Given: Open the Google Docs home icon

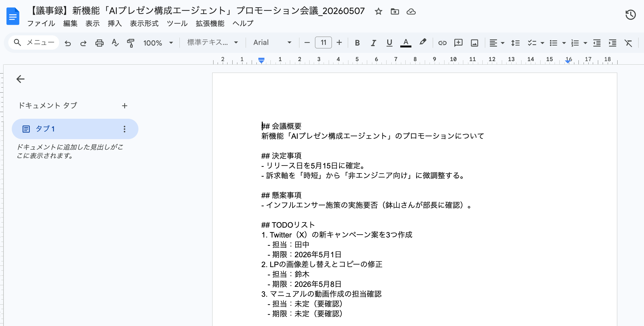Looking at the screenshot, I should pos(13,16).
